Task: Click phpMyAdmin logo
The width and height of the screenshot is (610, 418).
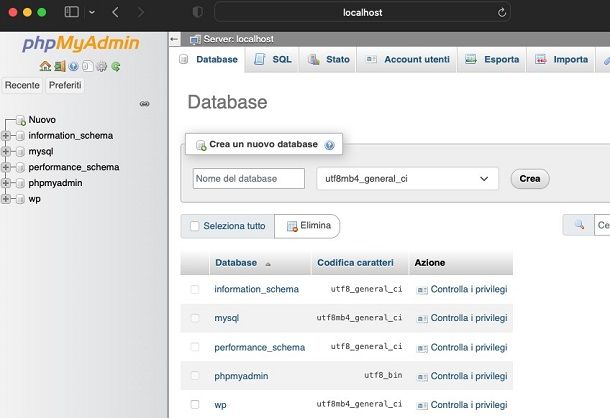Action: coord(81,44)
